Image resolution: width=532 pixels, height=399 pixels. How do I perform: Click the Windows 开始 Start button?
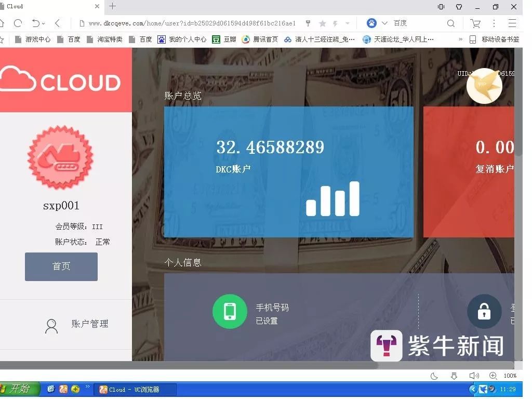[x=20, y=389]
